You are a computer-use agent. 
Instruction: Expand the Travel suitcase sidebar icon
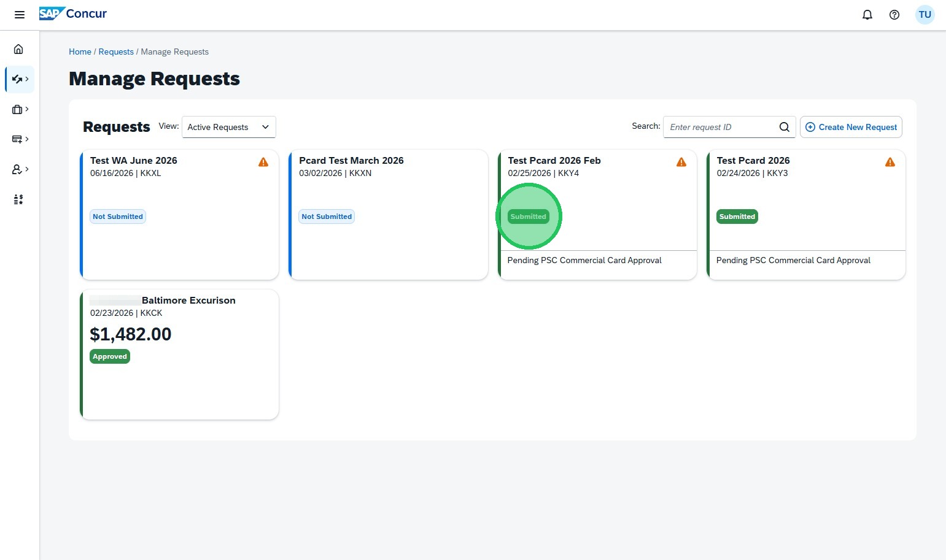[x=20, y=109]
